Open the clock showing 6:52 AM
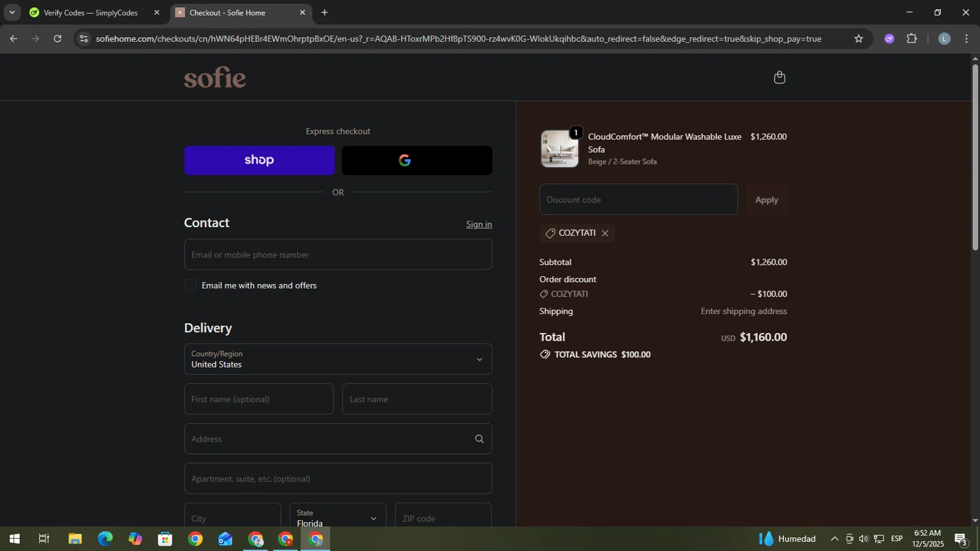 pyautogui.click(x=928, y=539)
